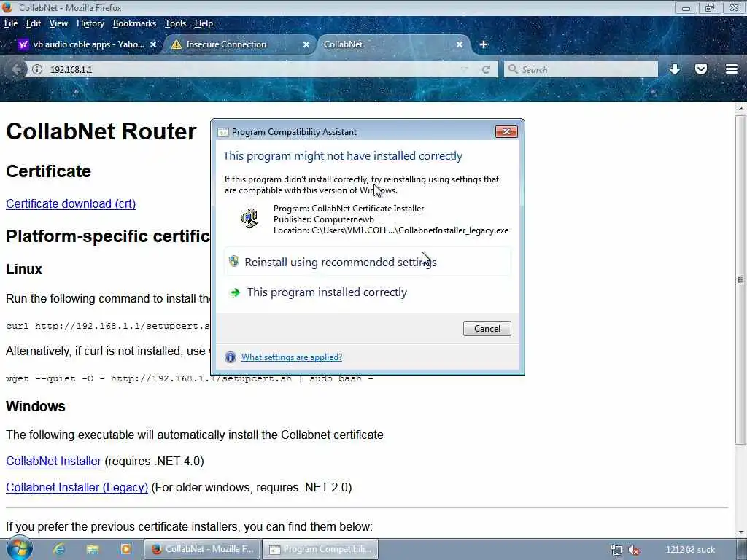Click the scrollbar up arrow

[x=740, y=108]
